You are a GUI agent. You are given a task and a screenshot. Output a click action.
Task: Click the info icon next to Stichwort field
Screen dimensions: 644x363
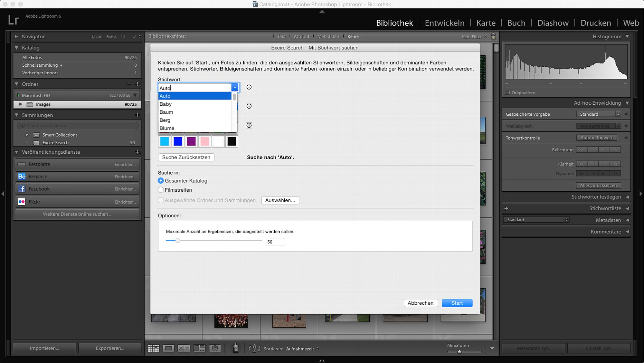click(x=249, y=87)
